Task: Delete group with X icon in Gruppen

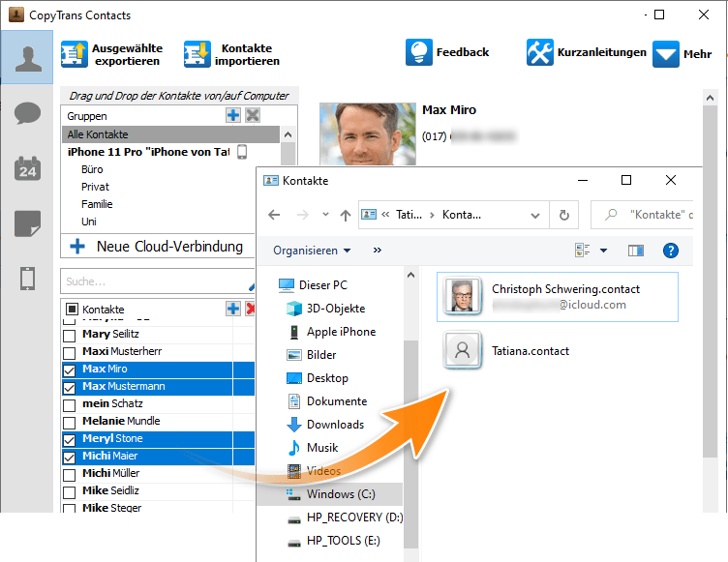Action: [x=253, y=115]
